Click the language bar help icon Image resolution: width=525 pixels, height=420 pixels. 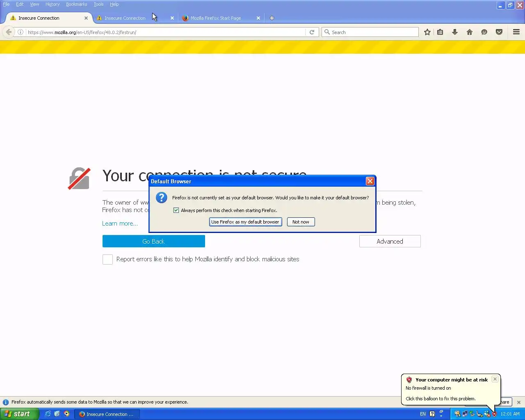point(432,414)
